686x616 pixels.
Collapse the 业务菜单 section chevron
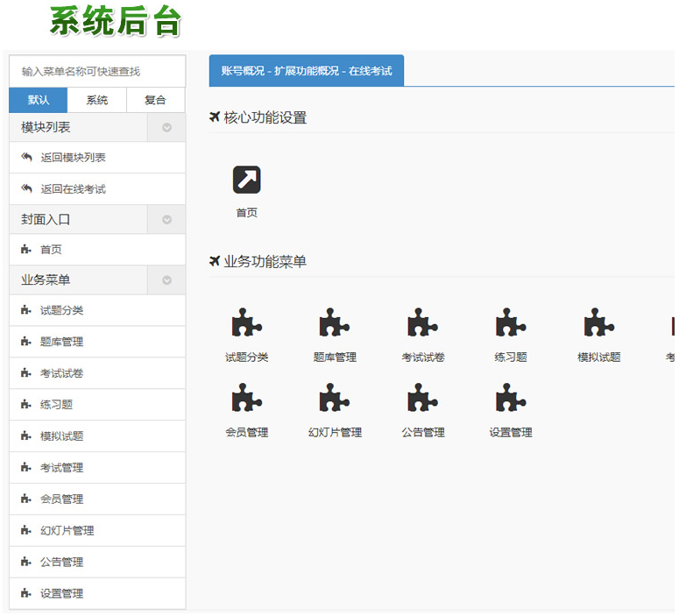click(x=166, y=280)
